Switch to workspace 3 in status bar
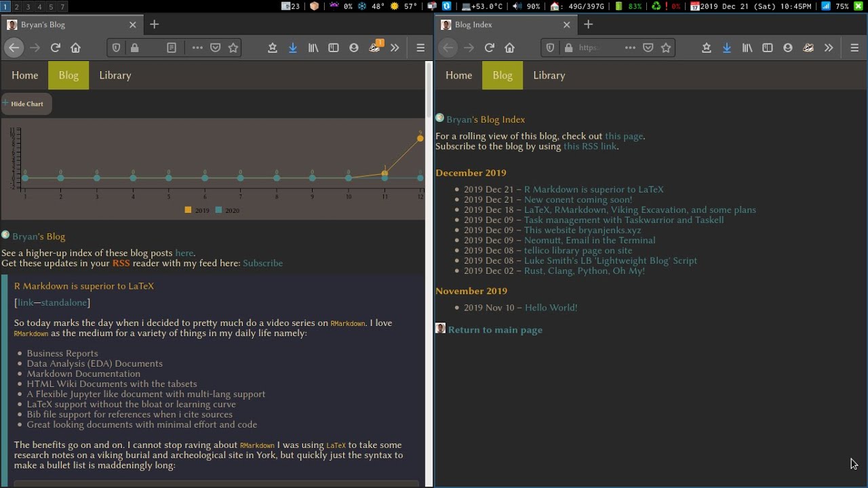This screenshot has height=488, width=868. click(28, 6)
